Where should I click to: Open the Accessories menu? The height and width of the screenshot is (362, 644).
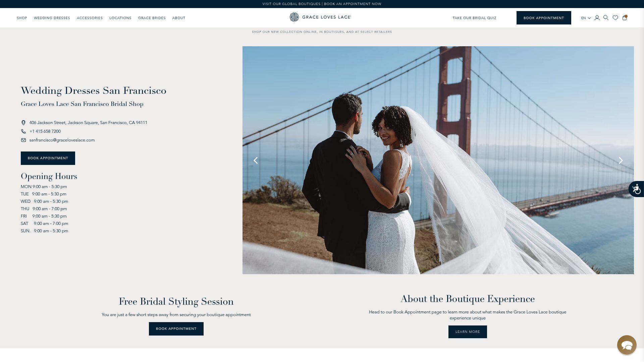click(x=90, y=18)
